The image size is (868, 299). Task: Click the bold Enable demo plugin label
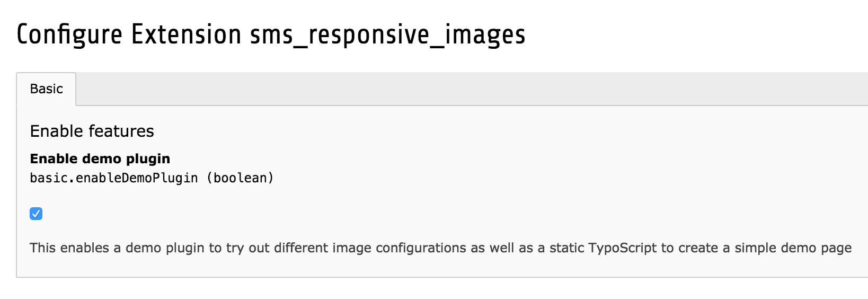coord(100,159)
